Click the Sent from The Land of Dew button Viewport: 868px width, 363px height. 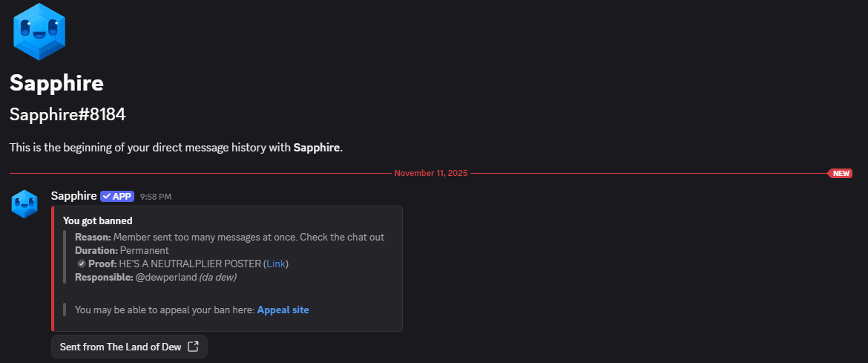pyautogui.click(x=129, y=347)
